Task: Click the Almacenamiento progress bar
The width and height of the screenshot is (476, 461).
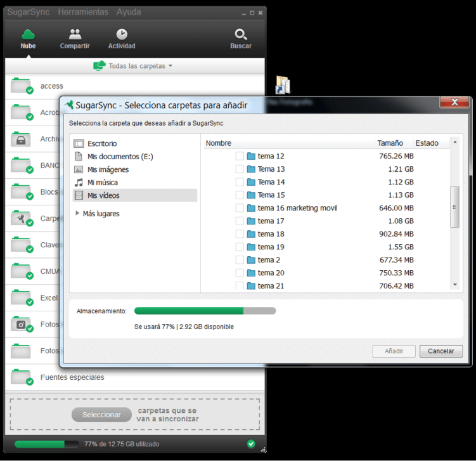Action: (205, 311)
